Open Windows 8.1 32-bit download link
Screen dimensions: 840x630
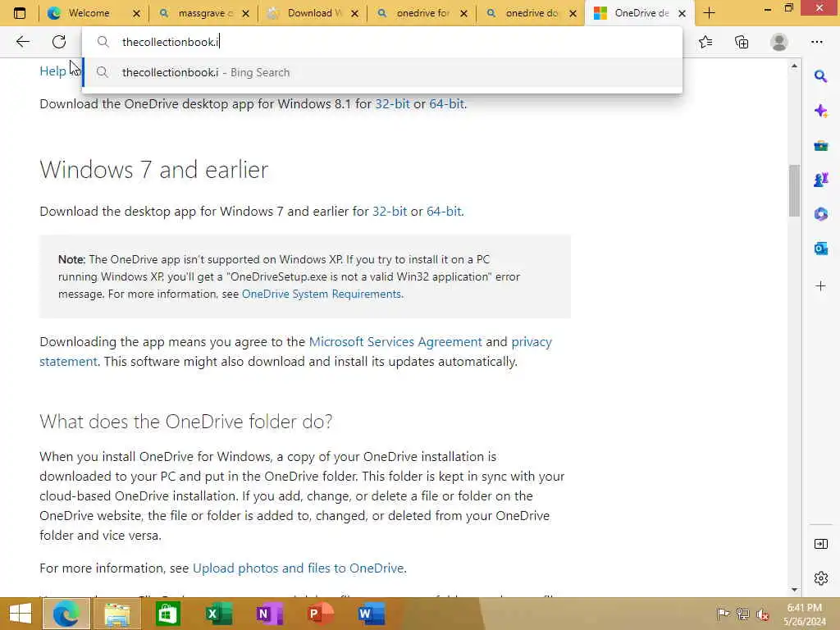[x=392, y=103]
